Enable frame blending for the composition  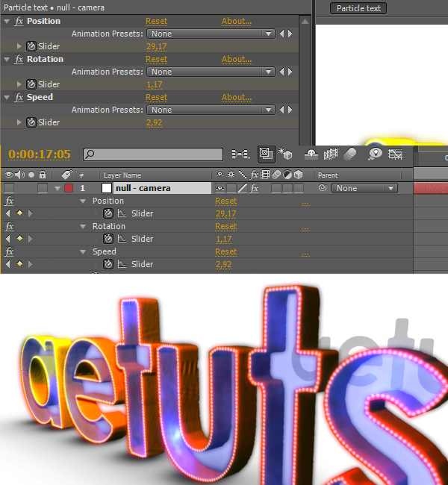point(330,154)
